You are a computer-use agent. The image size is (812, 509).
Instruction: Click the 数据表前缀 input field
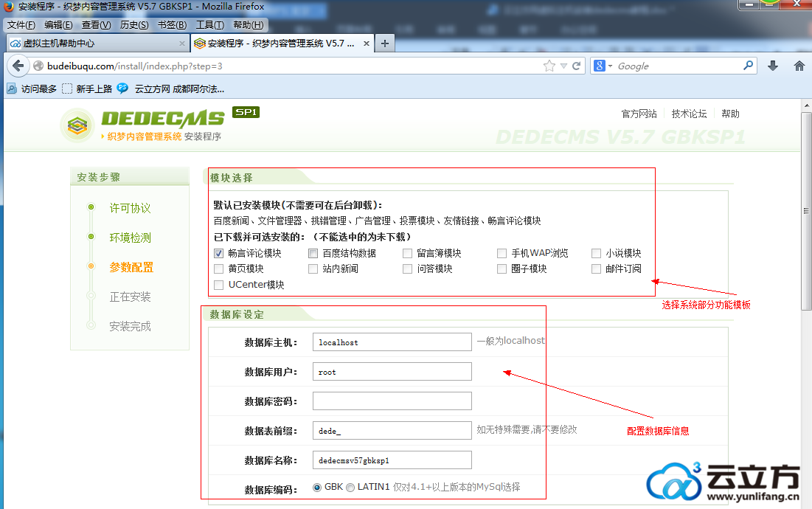click(392, 430)
